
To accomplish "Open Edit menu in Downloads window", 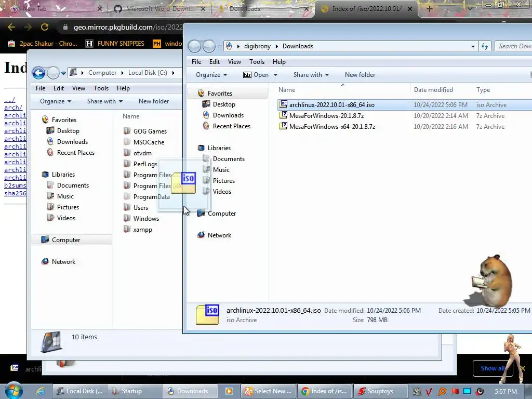I will coord(214,62).
